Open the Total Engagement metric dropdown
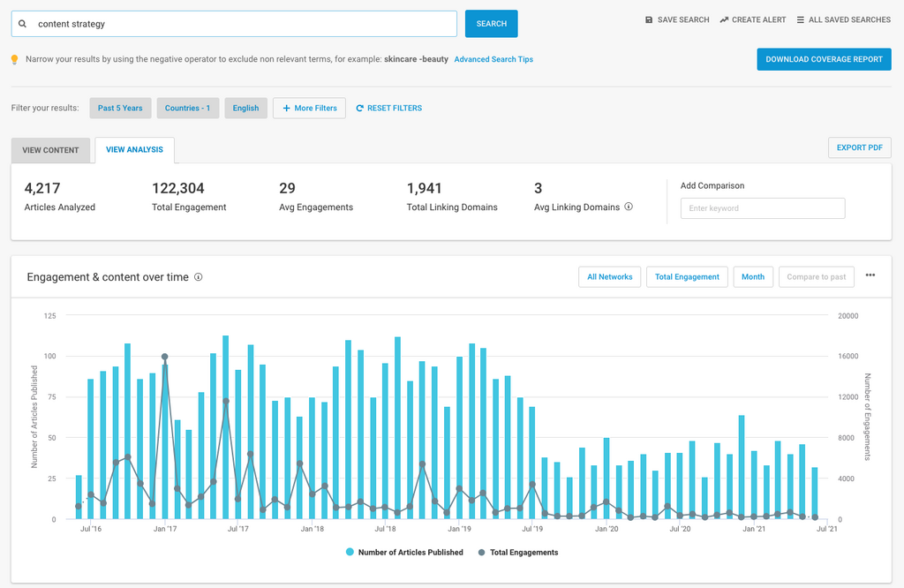Screen dimensions: 904x588 pos(687,277)
